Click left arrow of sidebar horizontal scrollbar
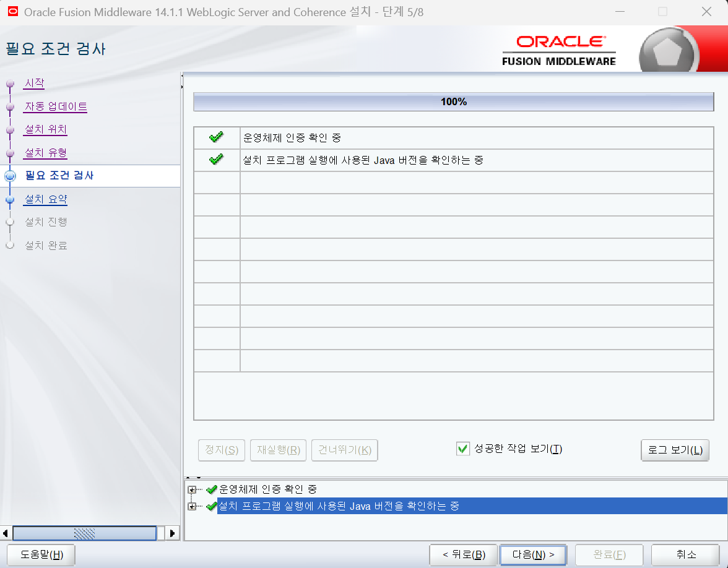Viewport: 728px width, 568px height. 5,533
